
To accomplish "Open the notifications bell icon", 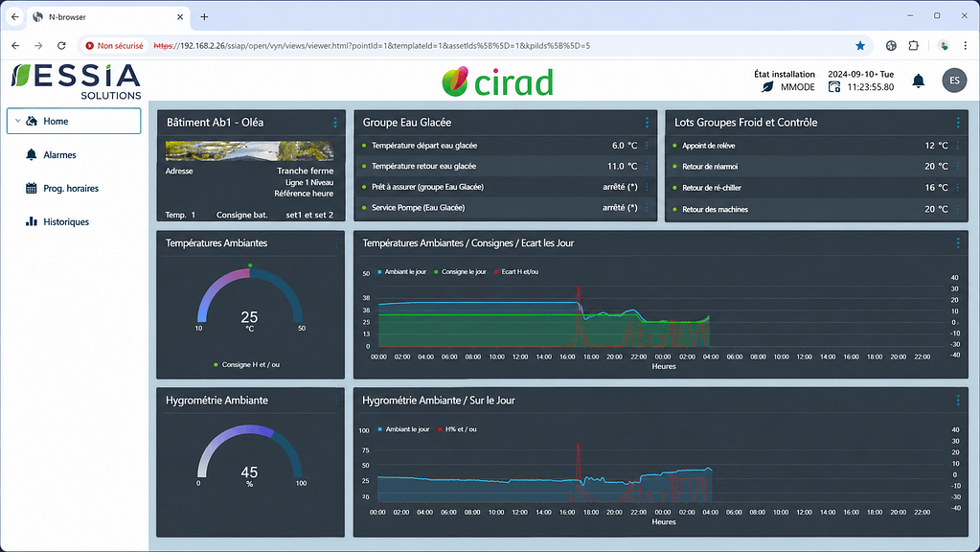I will [x=918, y=80].
